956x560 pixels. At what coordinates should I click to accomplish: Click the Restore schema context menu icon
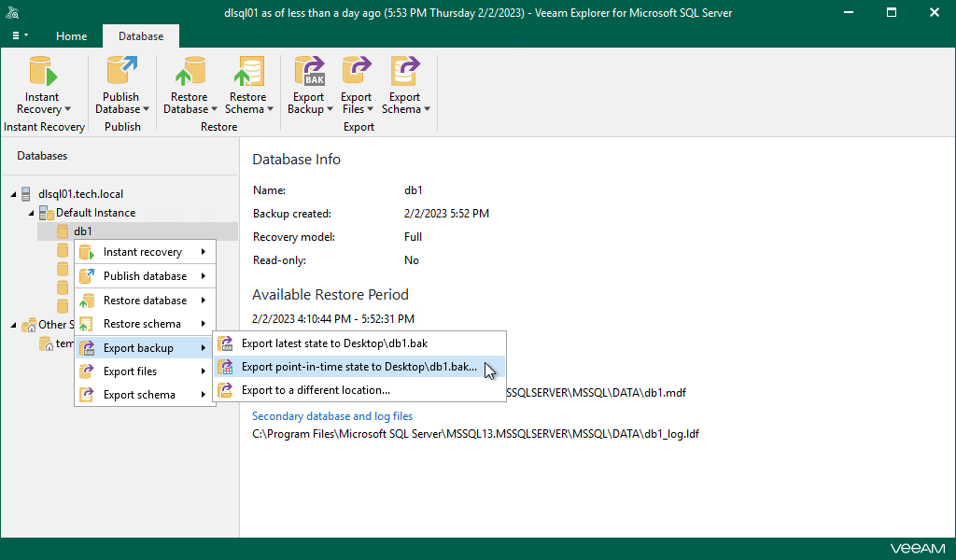coord(87,324)
